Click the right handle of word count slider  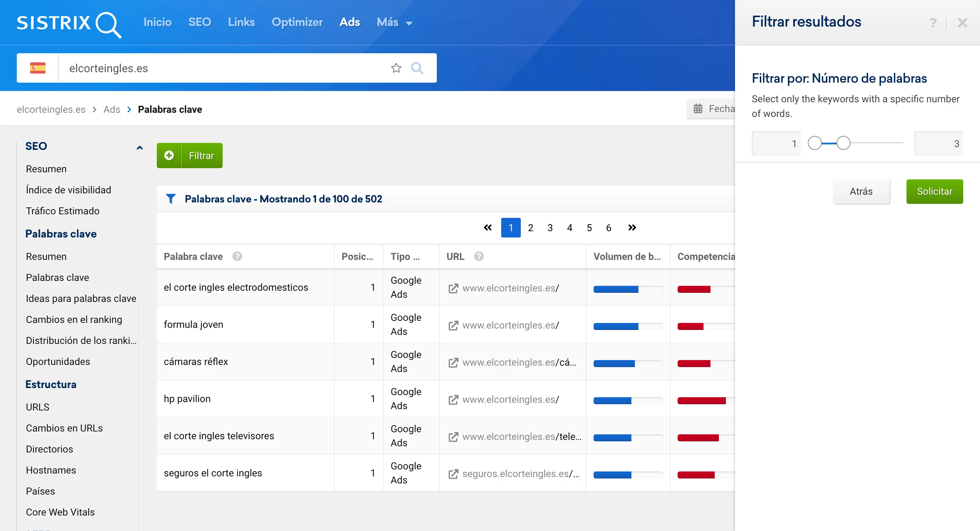point(843,143)
